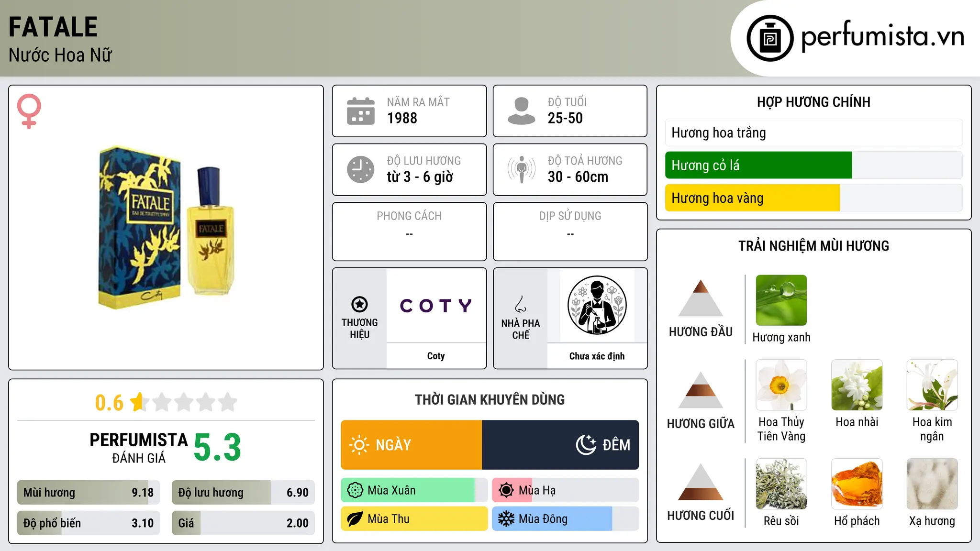Open the Xạ hương note image

click(932, 484)
